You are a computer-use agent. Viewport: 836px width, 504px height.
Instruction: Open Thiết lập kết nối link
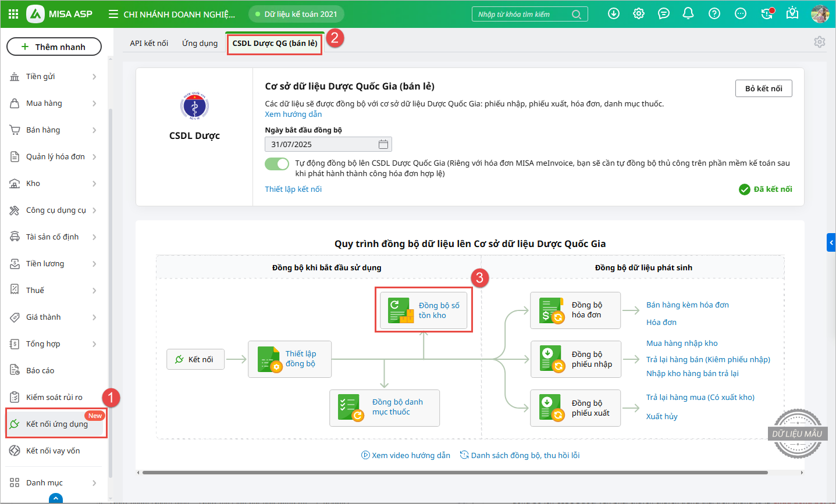[293, 189]
